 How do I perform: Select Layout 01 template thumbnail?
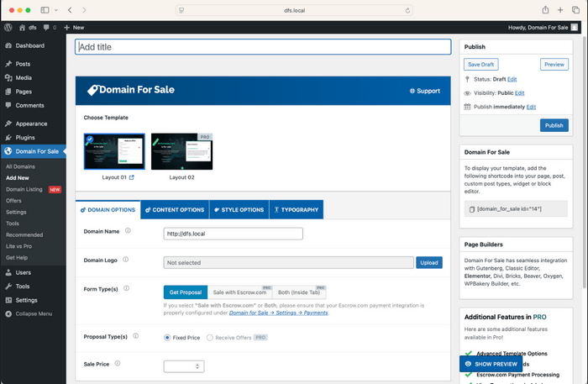pos(114,151)
